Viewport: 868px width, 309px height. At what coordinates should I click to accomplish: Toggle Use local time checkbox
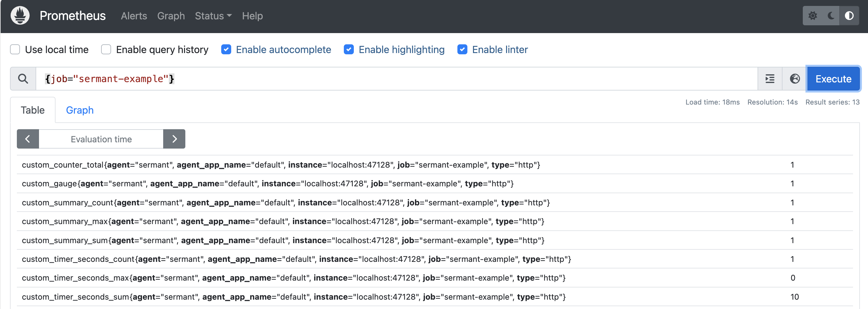pyautogui.click(x=15, y=50)
